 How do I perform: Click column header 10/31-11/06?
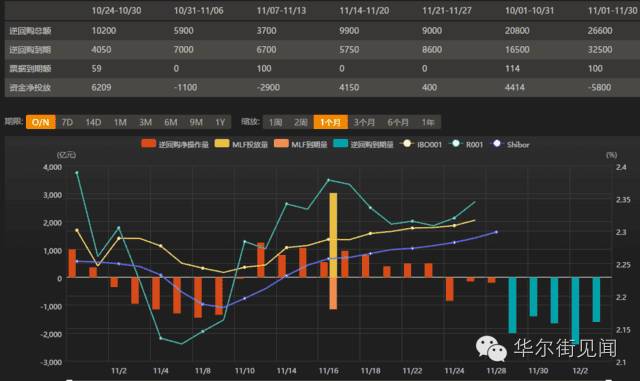click(199, 11)
